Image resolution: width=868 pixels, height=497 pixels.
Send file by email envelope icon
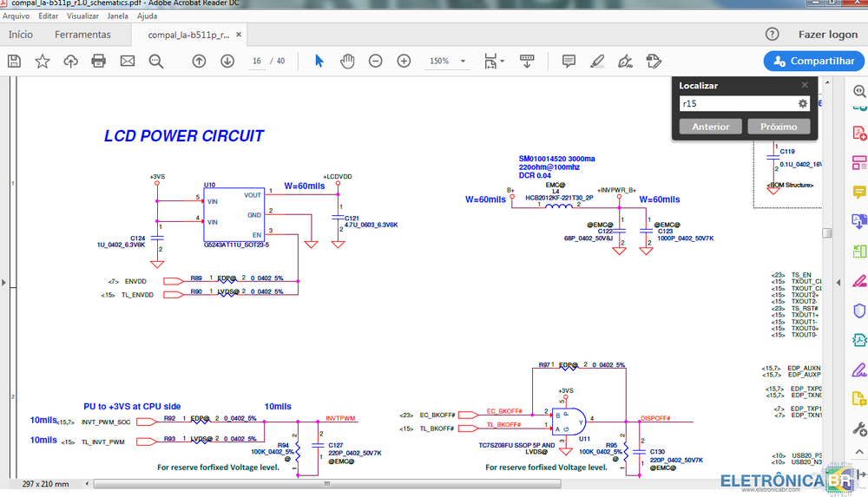pyautogui.click(x=128, y=62)
